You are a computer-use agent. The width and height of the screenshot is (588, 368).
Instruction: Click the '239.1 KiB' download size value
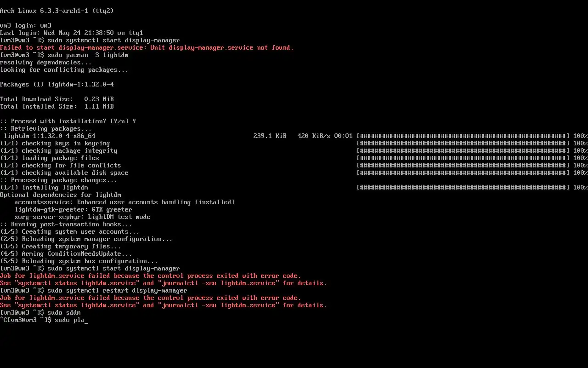click(270, 136)
